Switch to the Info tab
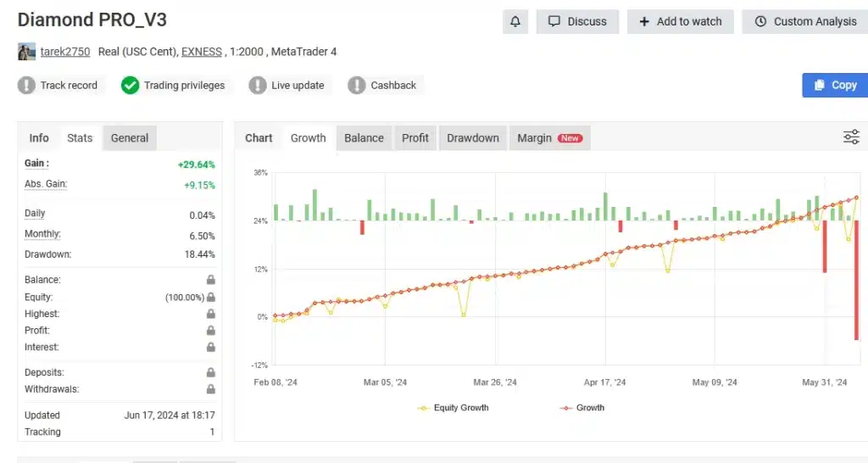The width and height of the screenshot is (868, 463). [39, 138]
